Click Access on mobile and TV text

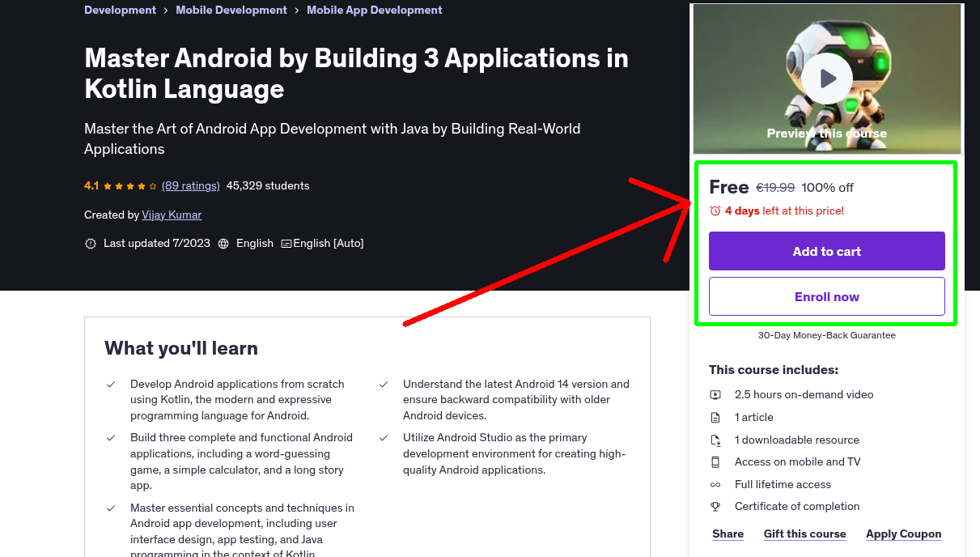798,461
